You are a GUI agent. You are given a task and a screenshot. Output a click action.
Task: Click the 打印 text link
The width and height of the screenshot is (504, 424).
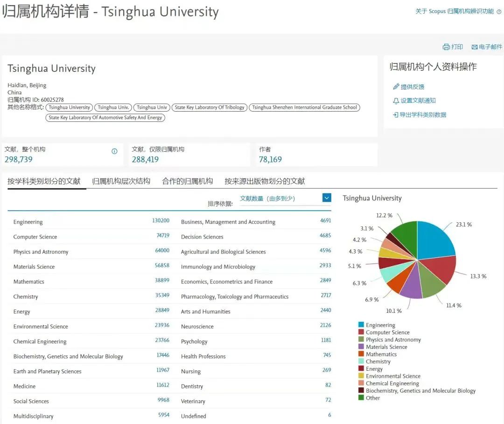(457, 47)
